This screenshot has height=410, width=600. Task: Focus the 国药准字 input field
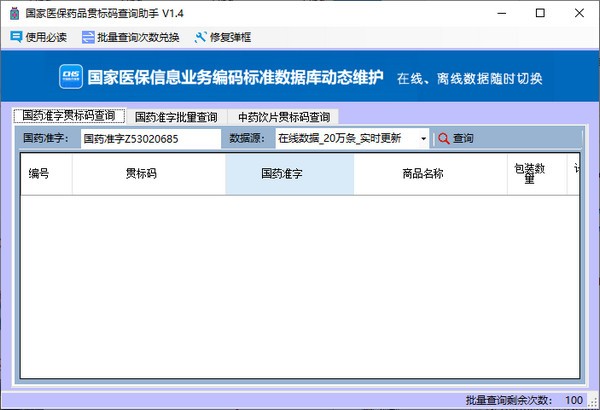click(150, 139)
